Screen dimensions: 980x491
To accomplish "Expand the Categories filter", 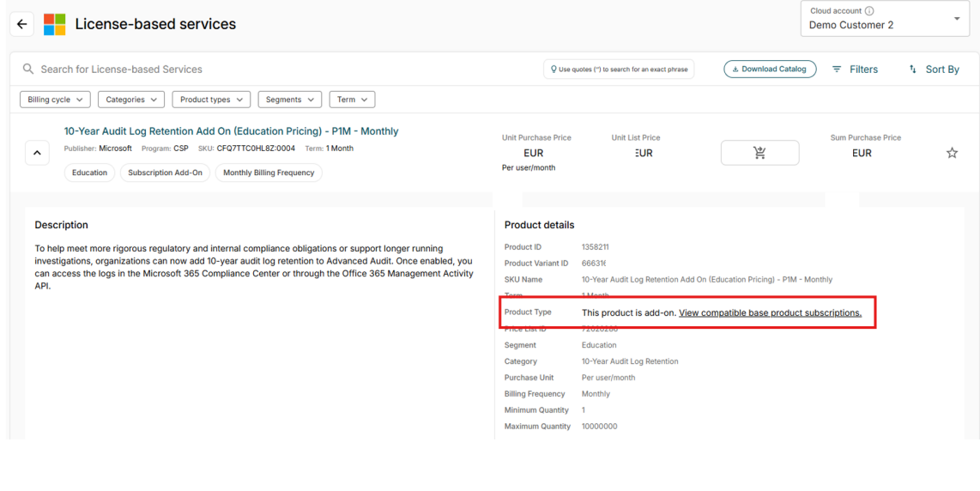I will [x=131, y=100].
